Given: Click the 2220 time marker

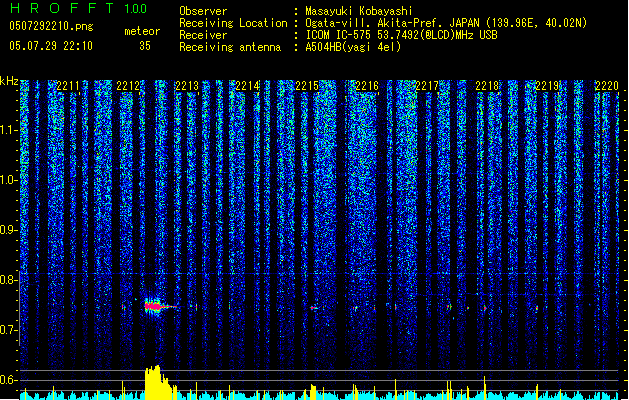Looking at the screenshot, I should coord(607,86).
